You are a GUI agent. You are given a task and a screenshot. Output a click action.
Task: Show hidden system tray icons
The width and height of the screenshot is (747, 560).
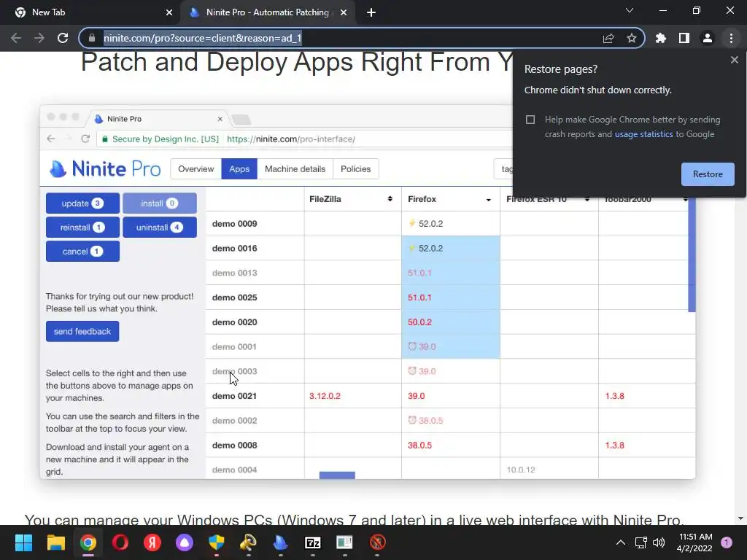620,542
